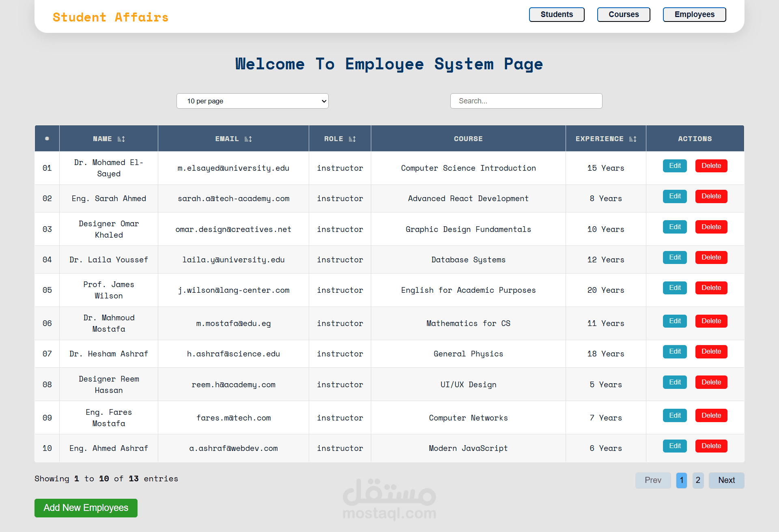Select page 1 in pagination
The width and height of the screenshot is (779, 532).
[682, 481]
